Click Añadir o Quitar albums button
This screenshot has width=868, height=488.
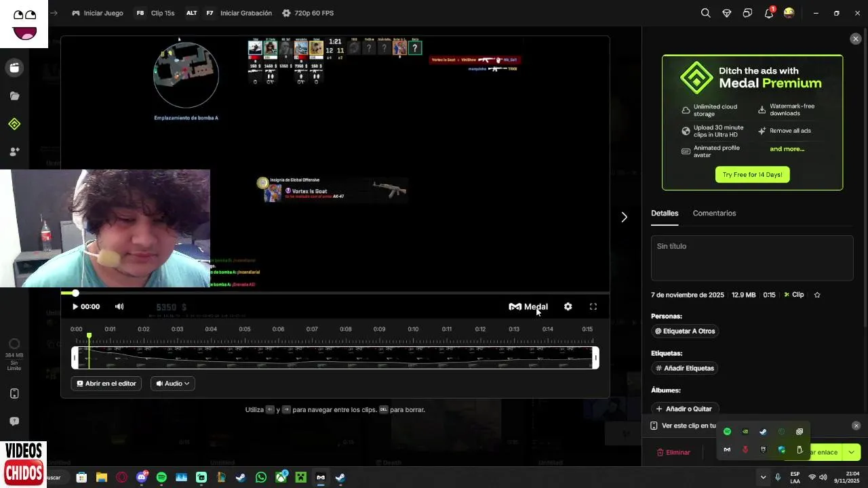tap(684, 409)
